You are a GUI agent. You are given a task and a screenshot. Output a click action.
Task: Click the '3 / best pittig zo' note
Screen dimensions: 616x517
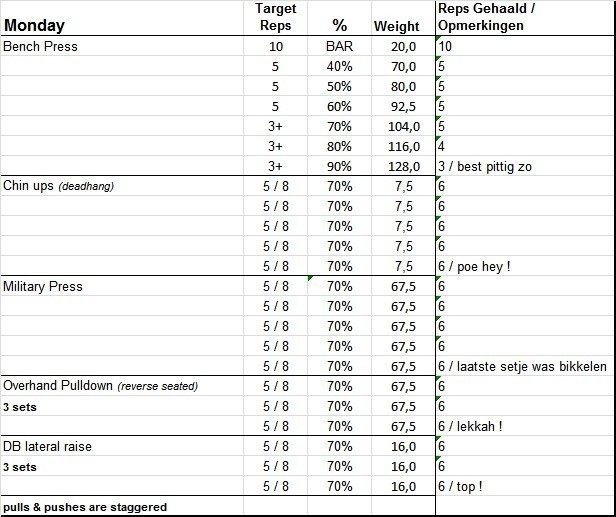487,166
